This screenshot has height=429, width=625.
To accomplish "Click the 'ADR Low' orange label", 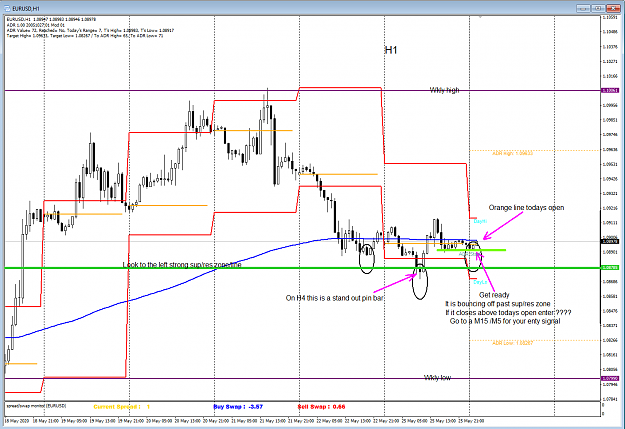I will tap(512, 343).
